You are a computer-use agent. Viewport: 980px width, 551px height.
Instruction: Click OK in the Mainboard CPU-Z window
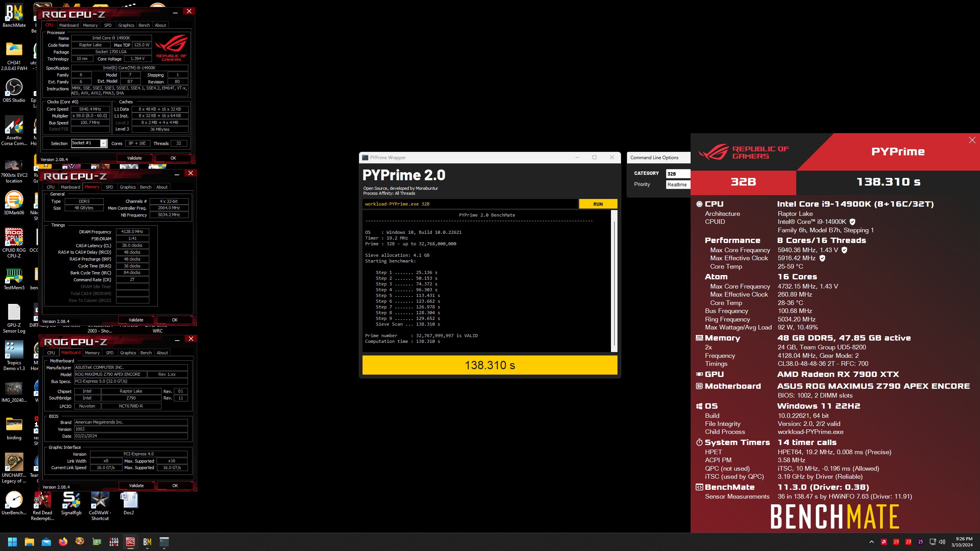click(x=175, y=486)
